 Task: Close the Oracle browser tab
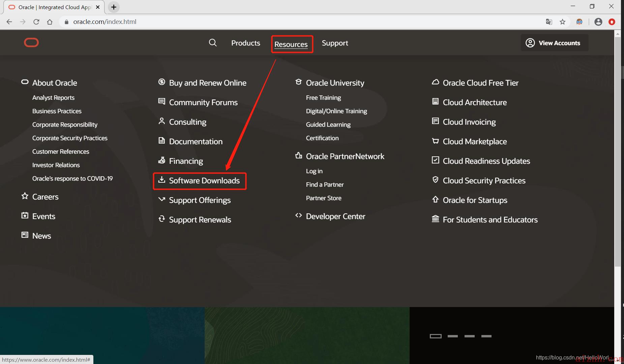[98, 7]
